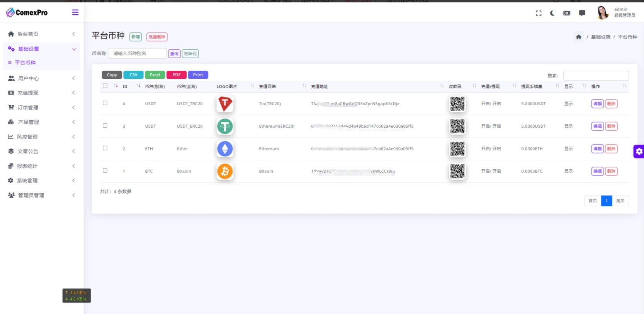
Task: Switch to dark mode with the moon icon
Action: pyautogui.click(x=552, y=13)
